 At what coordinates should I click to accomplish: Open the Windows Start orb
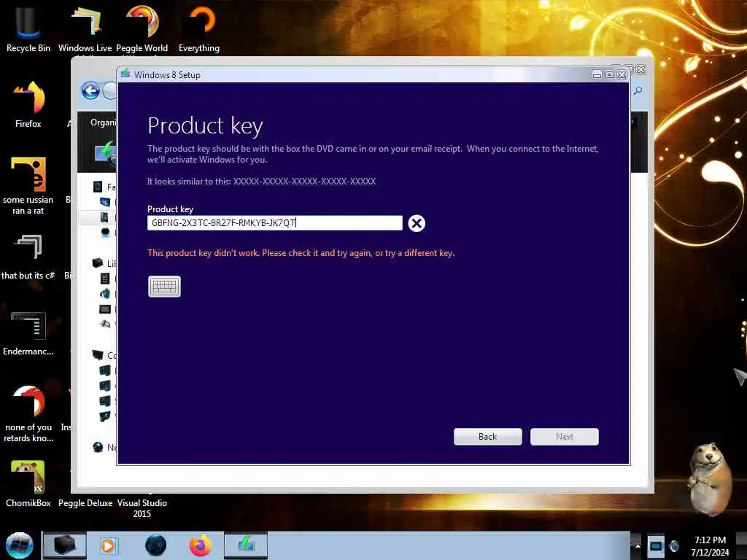[19, 545]
